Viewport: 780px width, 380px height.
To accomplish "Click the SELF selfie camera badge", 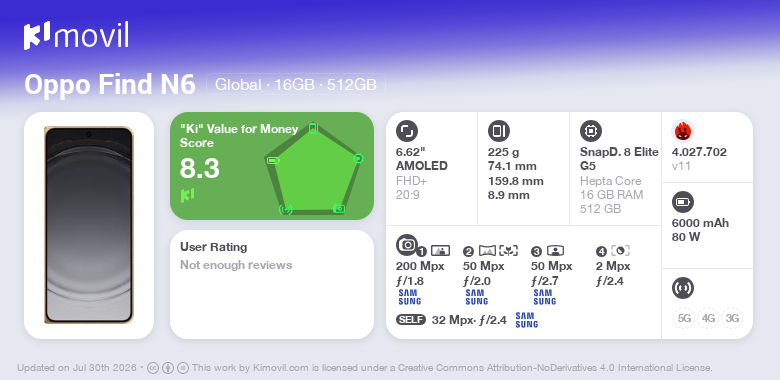I will (x=411, y=319).
